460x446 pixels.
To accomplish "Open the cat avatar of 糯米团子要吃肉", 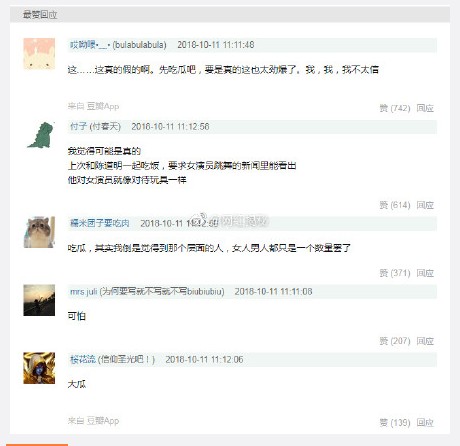I will click(x=39, y=232).
